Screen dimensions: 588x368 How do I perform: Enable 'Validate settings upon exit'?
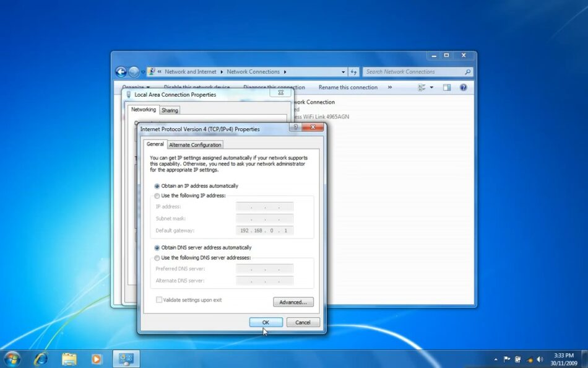(159, 300)
